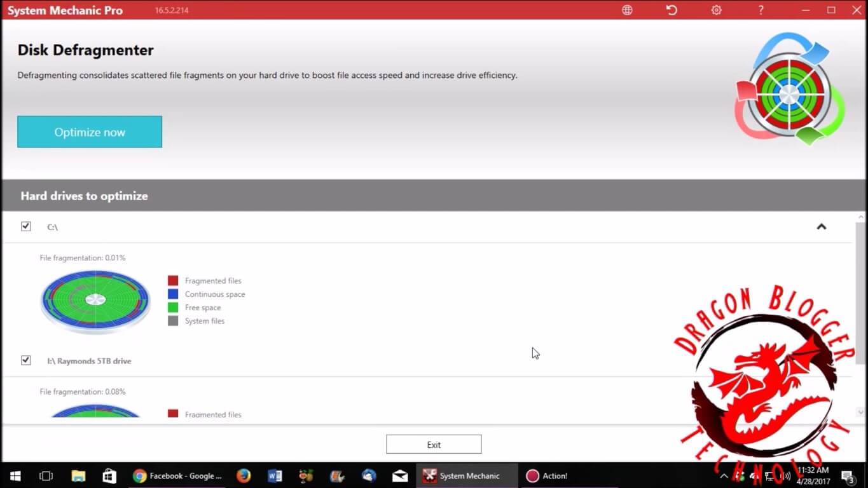
Task: Click the C:\ drive fragmentation disk map
Action: (x=95, y=300)
